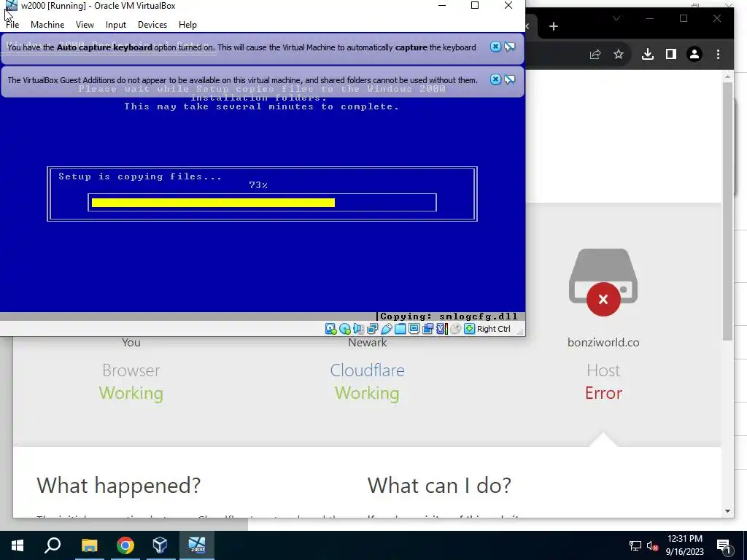
Task: Click the display indicator in VM status bar
Action: click(414, 329)
